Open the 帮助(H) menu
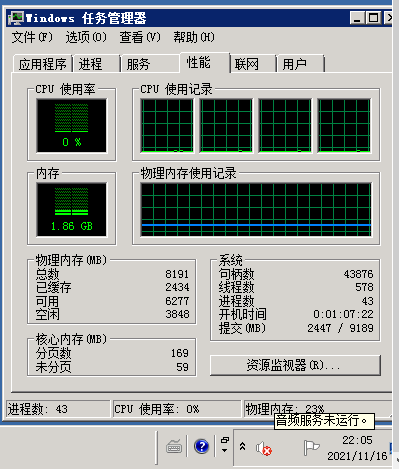 pos(194,37)
